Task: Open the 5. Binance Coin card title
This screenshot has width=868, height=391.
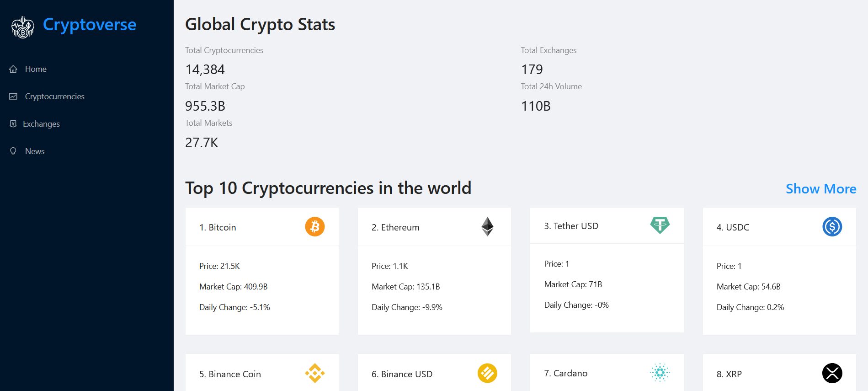Action: [x=230, y=374]
